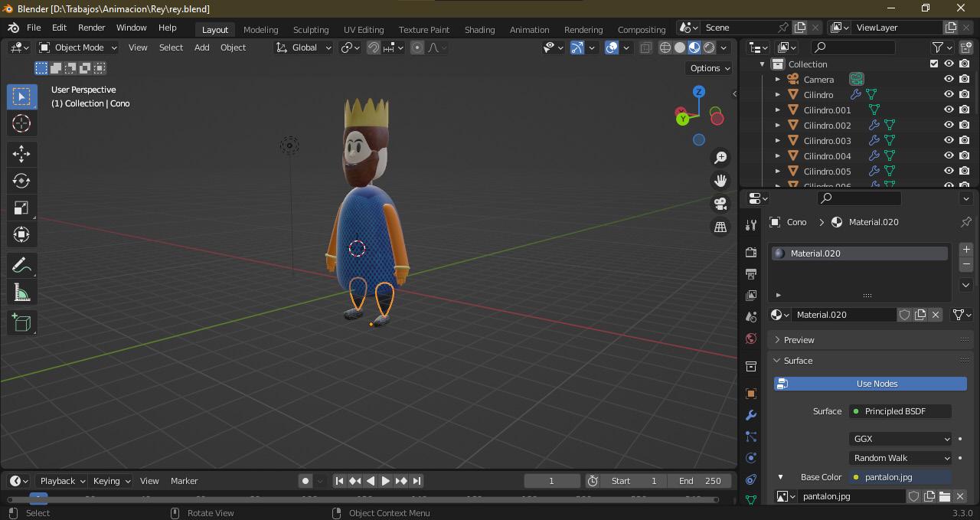Open the GGX distribution dropdown
This screenshot has height=520, width=980.
(x=900, y=439)
